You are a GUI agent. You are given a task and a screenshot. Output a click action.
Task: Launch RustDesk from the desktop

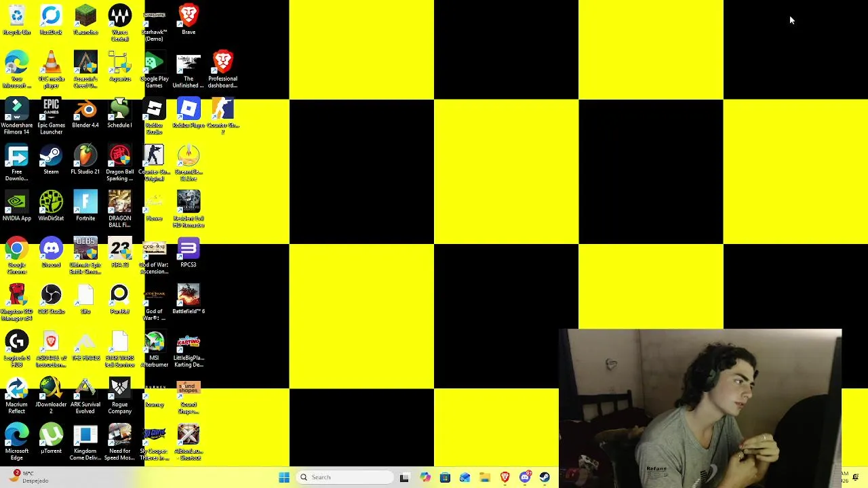click(51, 20)
